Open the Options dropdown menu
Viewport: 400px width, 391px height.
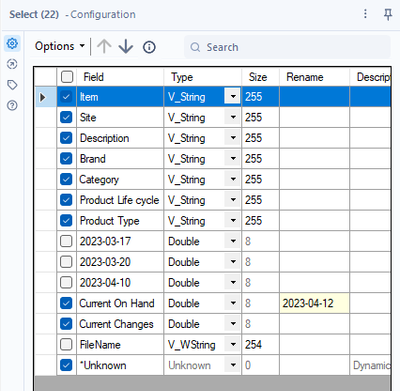click(60, 46)
